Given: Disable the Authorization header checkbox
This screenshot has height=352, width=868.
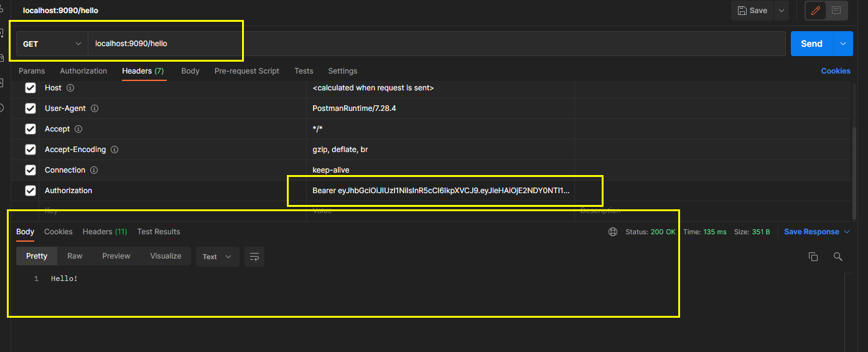Looking at the screenshot, I should (x=30, y=191).
